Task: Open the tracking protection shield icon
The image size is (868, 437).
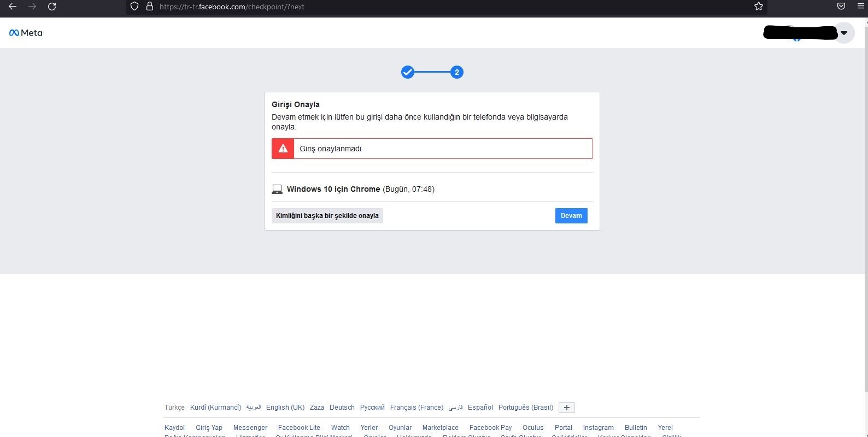Action: point(134,7)
